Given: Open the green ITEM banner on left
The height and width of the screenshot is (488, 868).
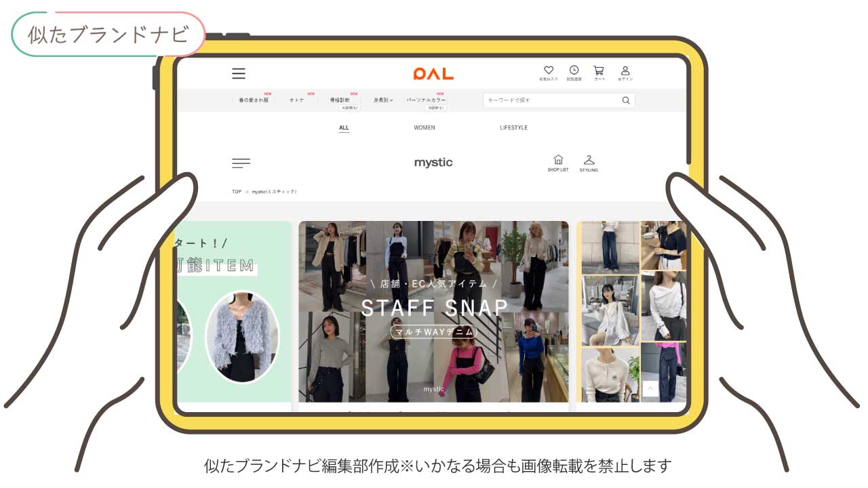Looking at the screenshot, I should tap(233, 312).
